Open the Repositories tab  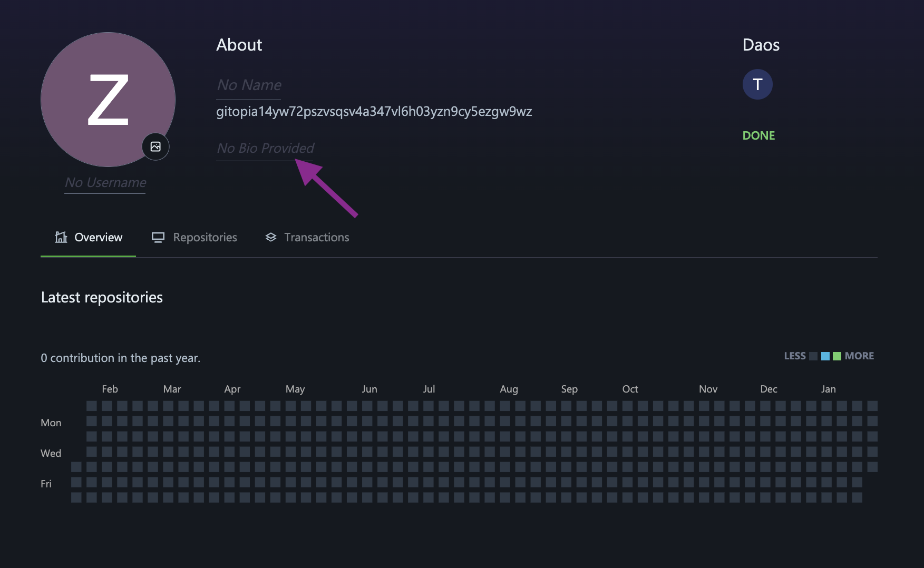click(194, 238)
